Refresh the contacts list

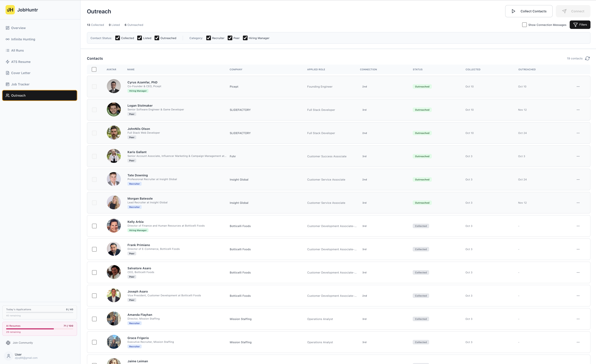click(x=588, y=58)
